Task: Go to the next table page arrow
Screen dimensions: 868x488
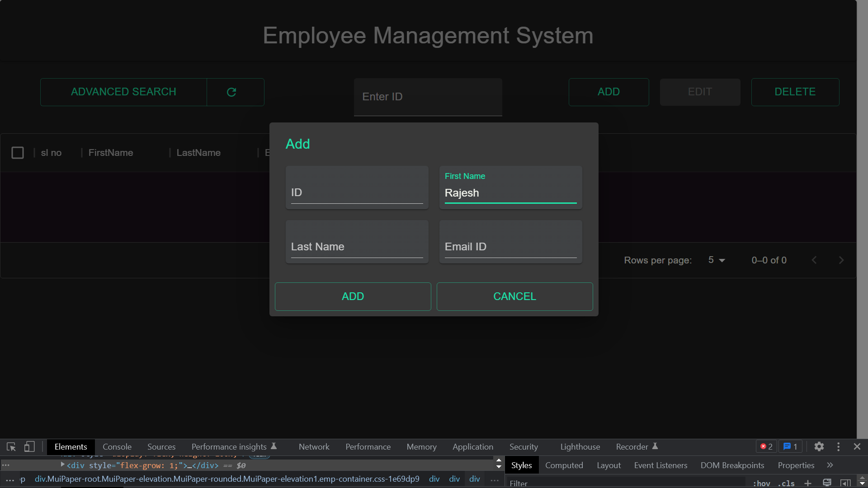Action: 841,260
